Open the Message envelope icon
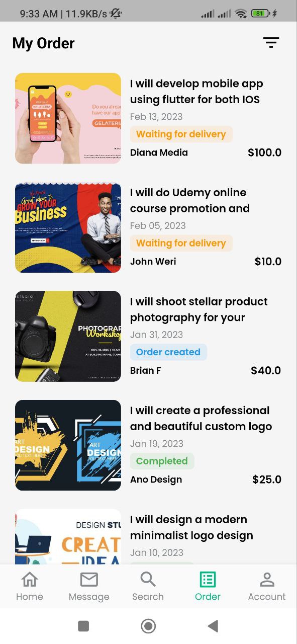 pos(89,580)
